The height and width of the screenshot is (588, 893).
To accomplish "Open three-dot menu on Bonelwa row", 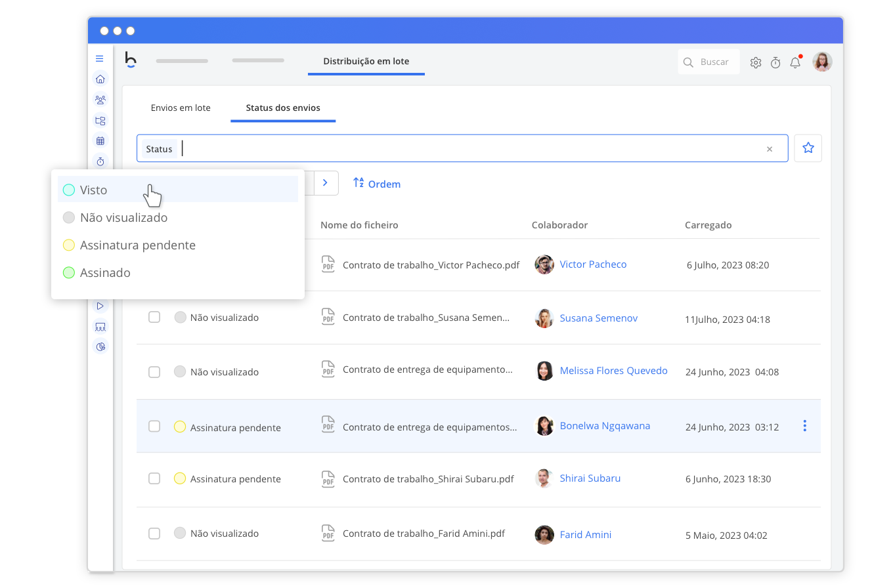I will [x=804, y=427].
